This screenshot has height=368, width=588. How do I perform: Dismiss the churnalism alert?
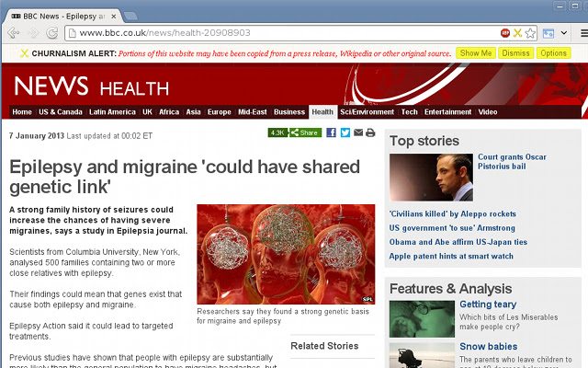(515, 53)
